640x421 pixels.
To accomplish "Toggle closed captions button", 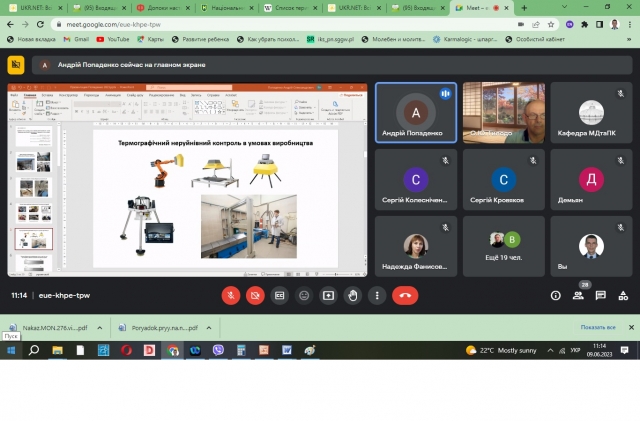I will 280,295.
